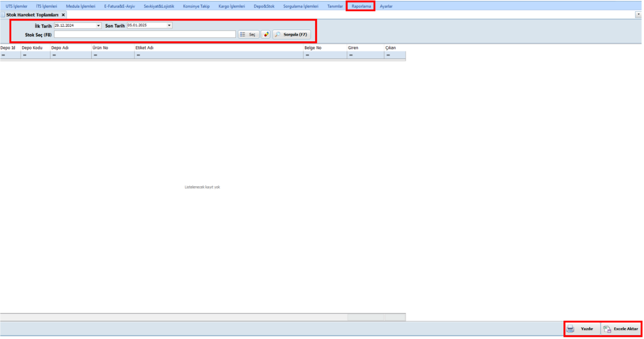Click into the Stok Seç (F8) text field
644x339 pixels.
(x=145, y=34)
